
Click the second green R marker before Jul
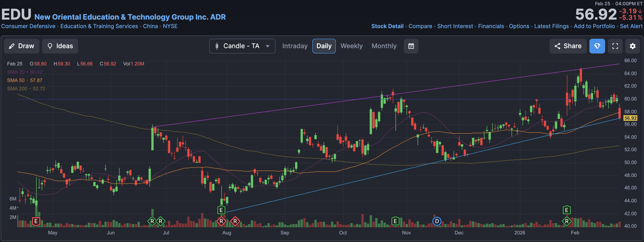(x=161, y=221)
